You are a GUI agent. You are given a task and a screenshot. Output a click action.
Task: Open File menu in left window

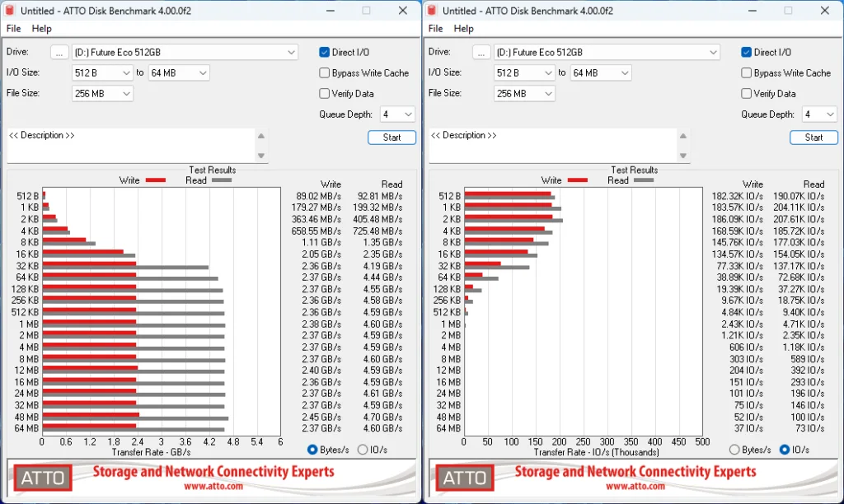click(13, 29)
